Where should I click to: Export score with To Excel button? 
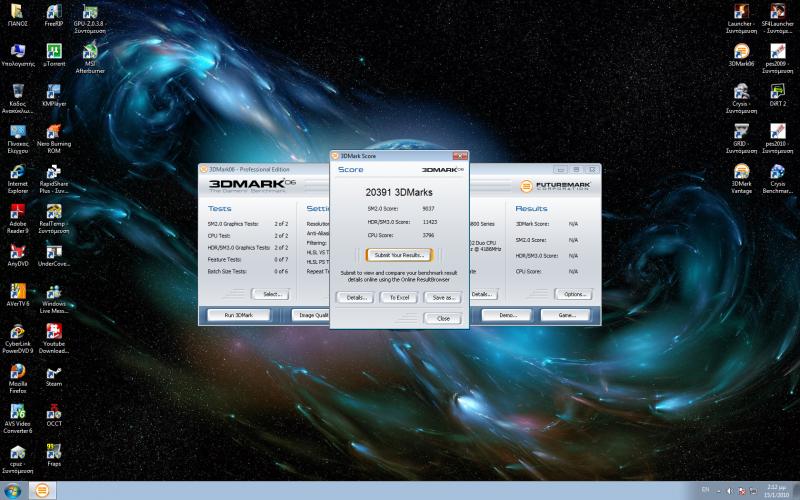(x=399, y=297)
